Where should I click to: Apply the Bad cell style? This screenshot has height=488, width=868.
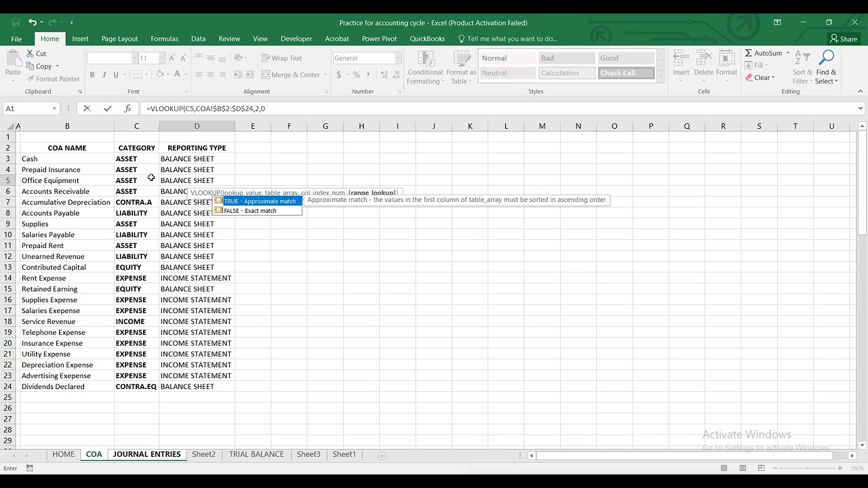566,58
